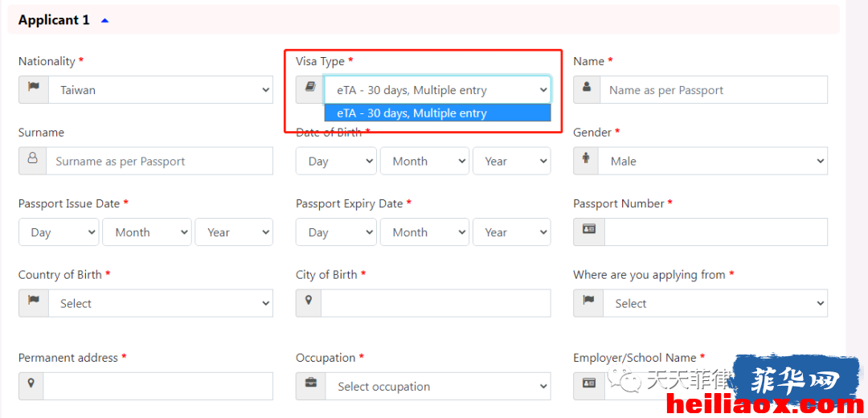Image resolution: width=868 pixels, height=418 pixels.
Task: Open the Nationality dropdown showing Taiwan
Action: (161, 90)
